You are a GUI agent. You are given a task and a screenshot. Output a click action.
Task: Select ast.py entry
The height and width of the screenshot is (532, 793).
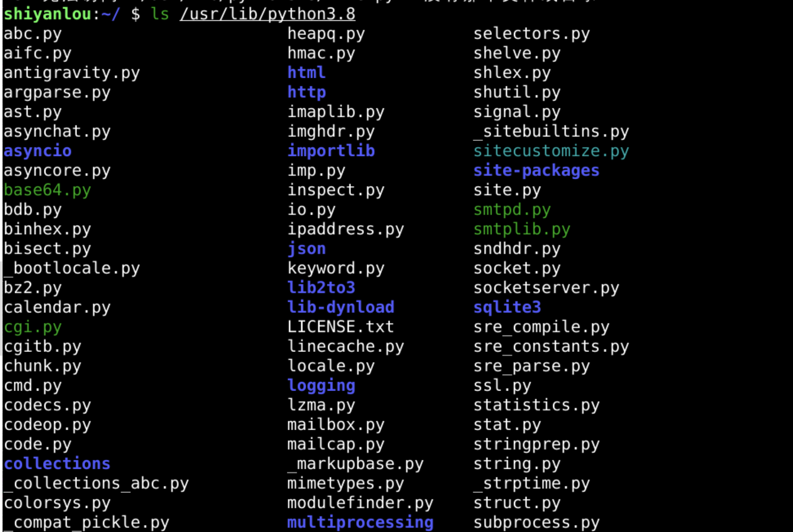[33, 112]
